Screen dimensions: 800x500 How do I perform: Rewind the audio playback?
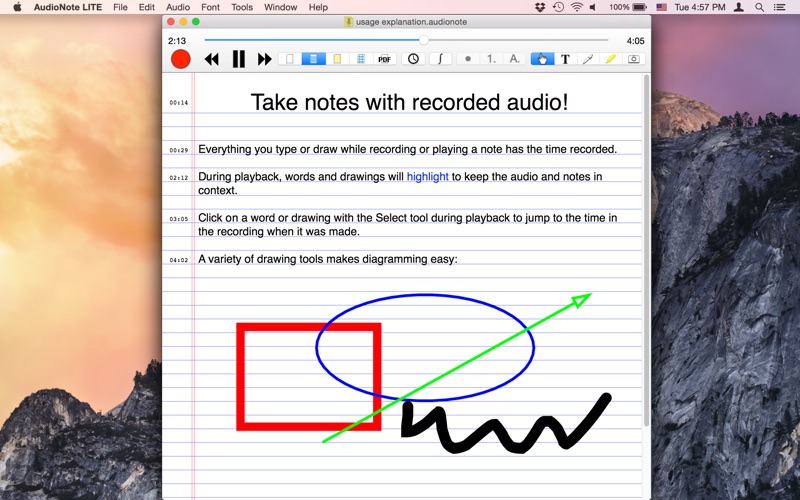212,59
